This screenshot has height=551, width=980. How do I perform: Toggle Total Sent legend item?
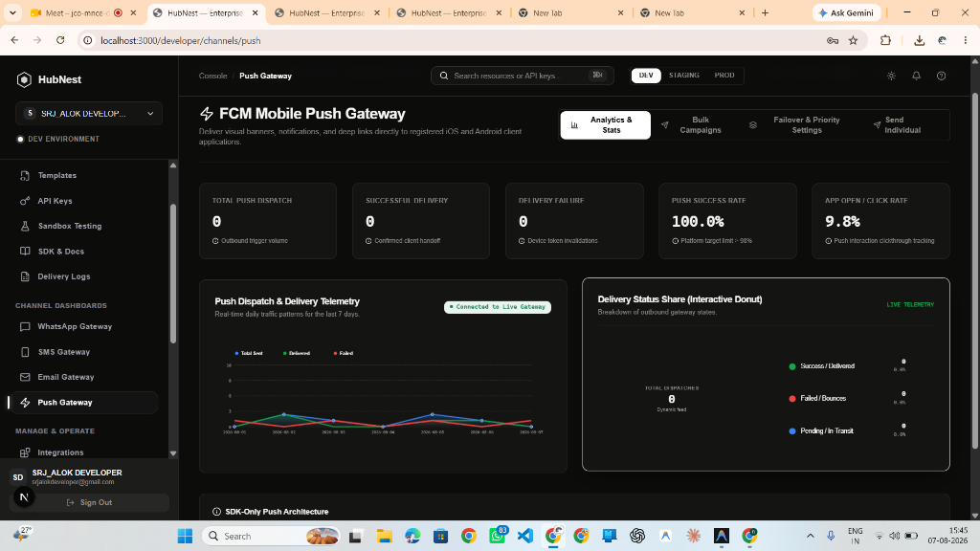[x=249, y=353]
